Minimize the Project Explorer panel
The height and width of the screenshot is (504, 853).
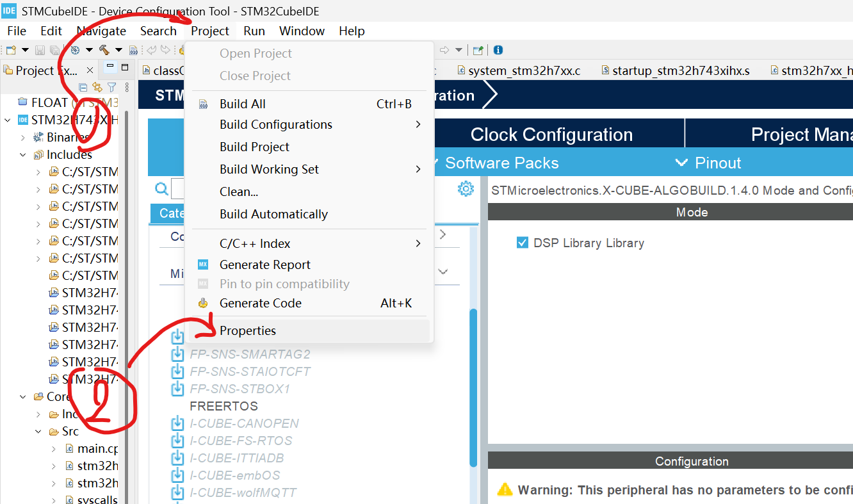[110, 67]
